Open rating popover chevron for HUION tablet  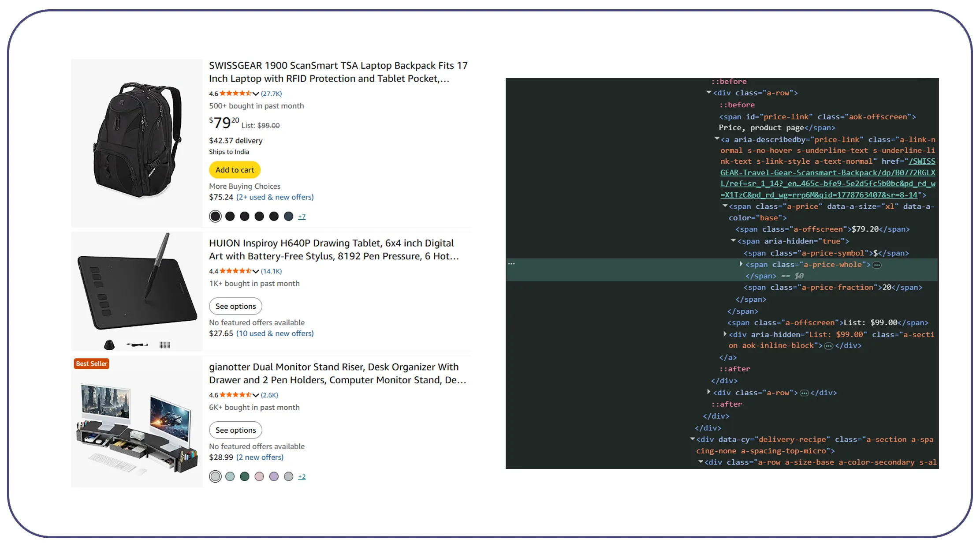point(256,271)
